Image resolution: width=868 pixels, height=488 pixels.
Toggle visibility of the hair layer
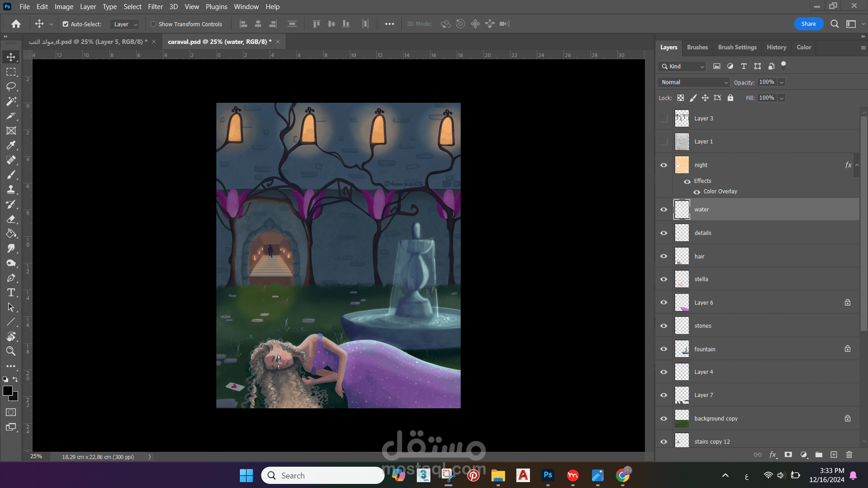[664, 256]
